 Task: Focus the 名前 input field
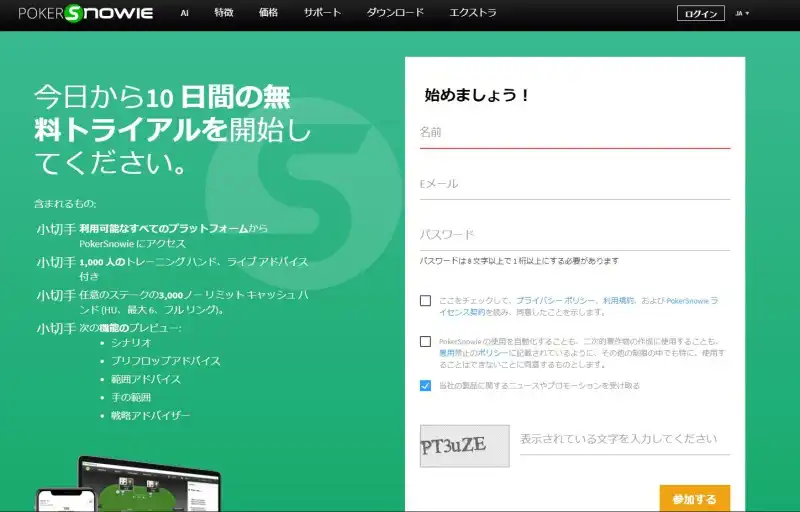(574, 133)
